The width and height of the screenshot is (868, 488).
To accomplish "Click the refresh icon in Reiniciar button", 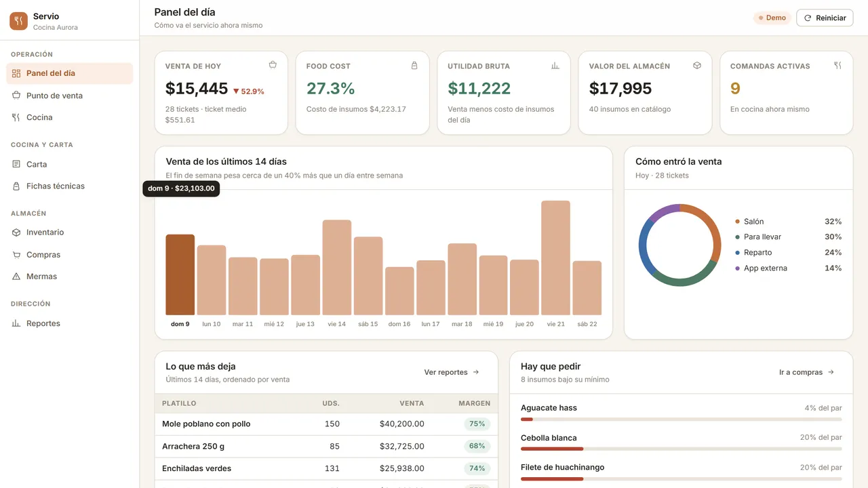I will click(808, 18).
